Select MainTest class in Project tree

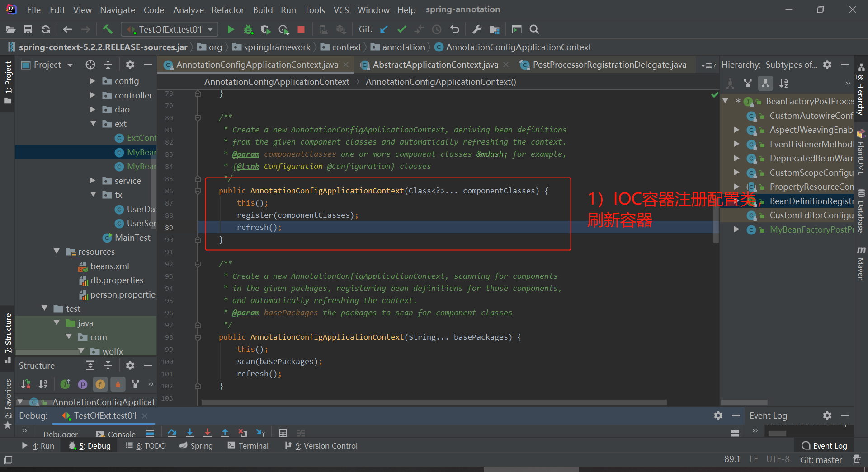[127, 238]
